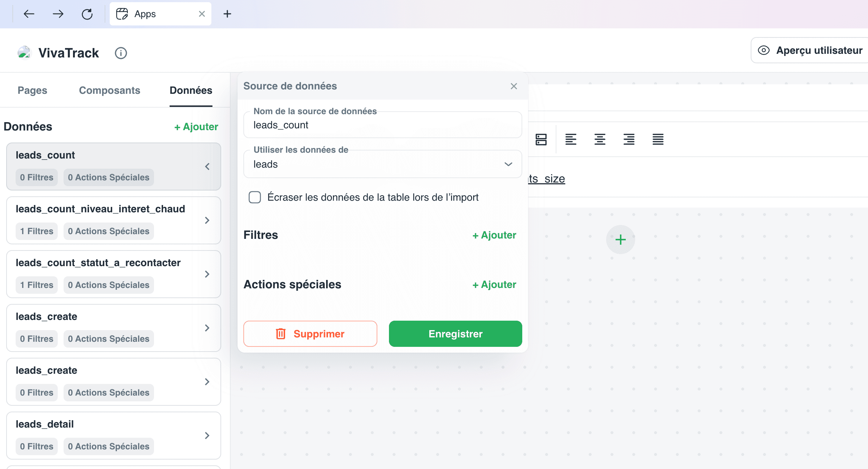This screenshot has height=469, width=868.
Task: Close the Apps browser tab
Action: tap(202, 14)
